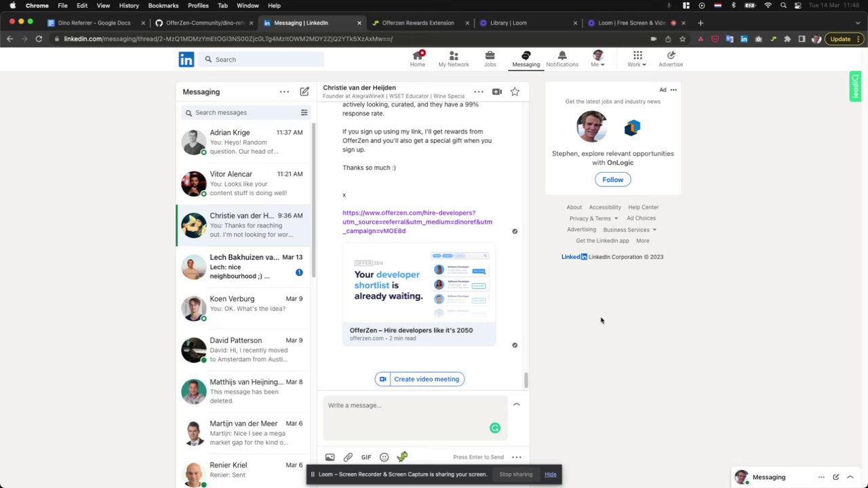Attach a file with paperclip icon
This screenshot has width=868, height=488.
(x=348, y=457)
